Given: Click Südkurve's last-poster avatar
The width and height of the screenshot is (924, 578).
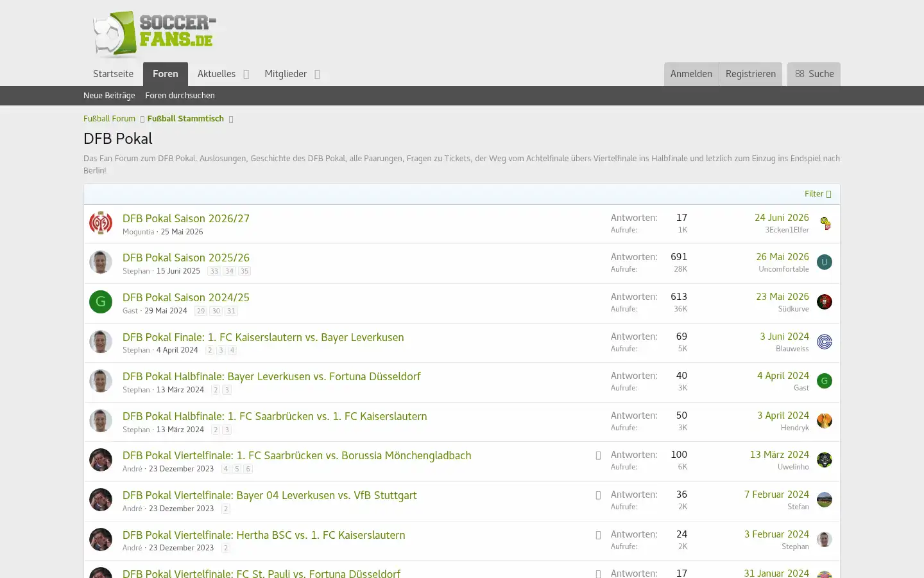Looking at the screenshot, I should point(825,302).
